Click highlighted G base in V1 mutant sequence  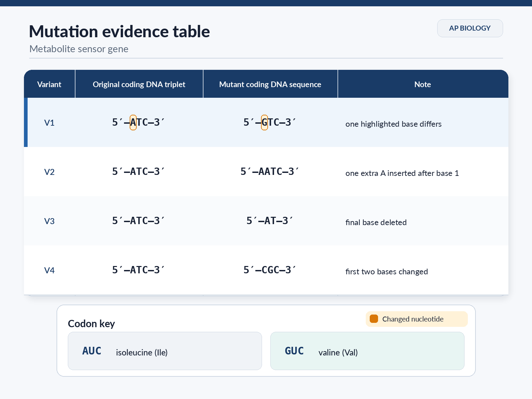point(264,122)
